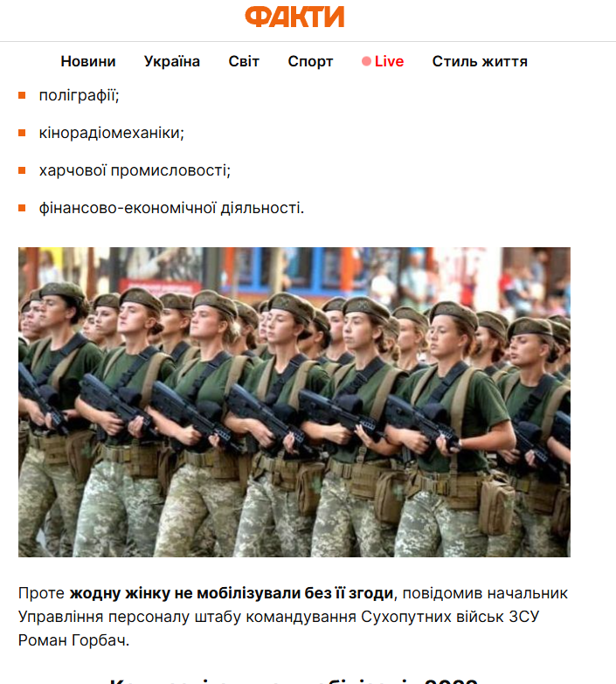Click the orange bullet beside кінорадіомеханіки
Screen dimensions: 616x684
point(22,133)
